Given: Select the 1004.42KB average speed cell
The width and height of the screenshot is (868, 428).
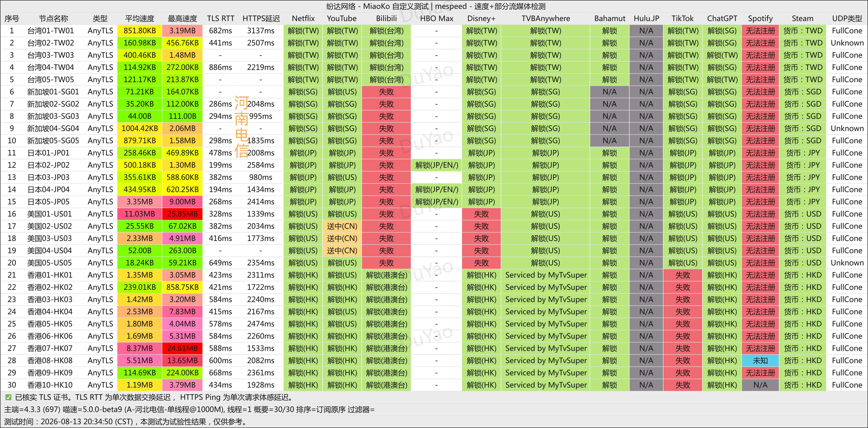Looking at the screenshot, I should click(139, 128).
